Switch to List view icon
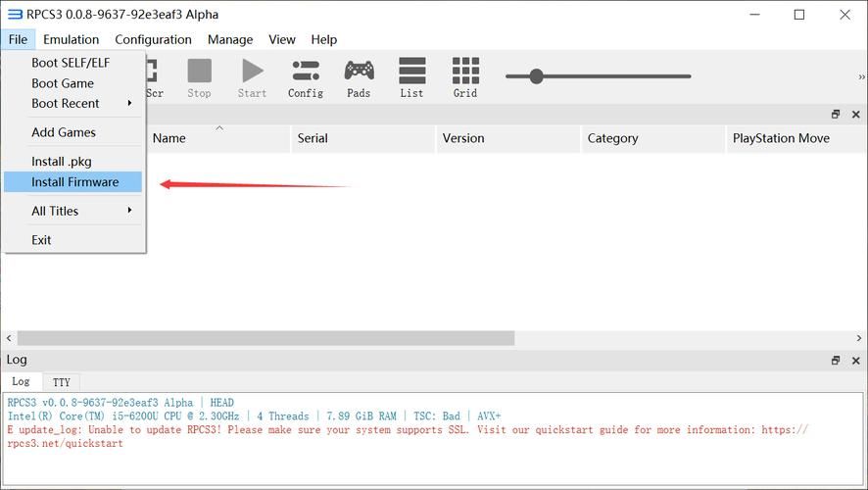This screenshot has width=868, height=490. click(x=412, y=77)
